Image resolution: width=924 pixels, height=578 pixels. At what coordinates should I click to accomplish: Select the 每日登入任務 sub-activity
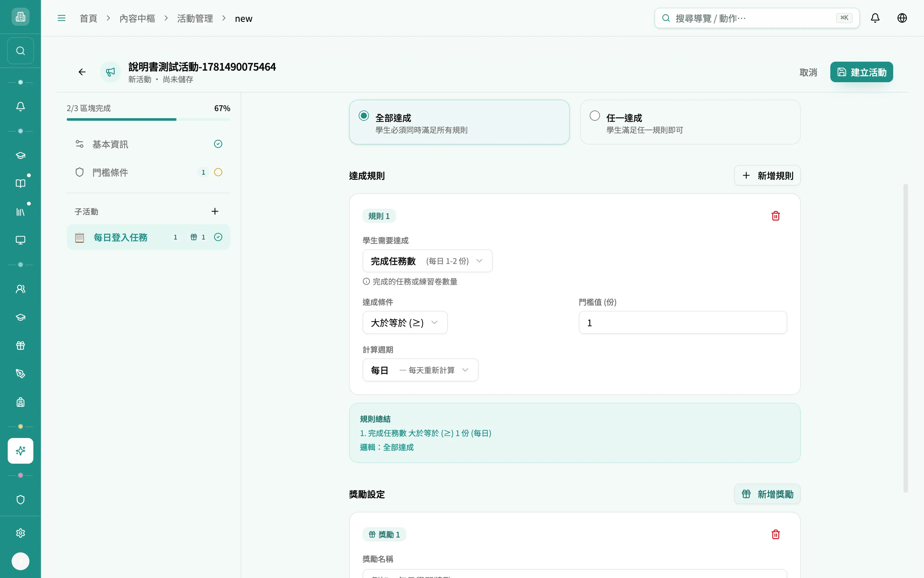pyautogui.click(x=149, y=237)
